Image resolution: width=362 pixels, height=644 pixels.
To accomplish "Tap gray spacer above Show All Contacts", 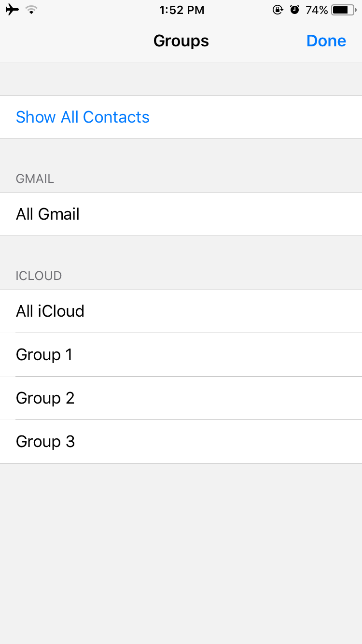I will pos(181,79).
